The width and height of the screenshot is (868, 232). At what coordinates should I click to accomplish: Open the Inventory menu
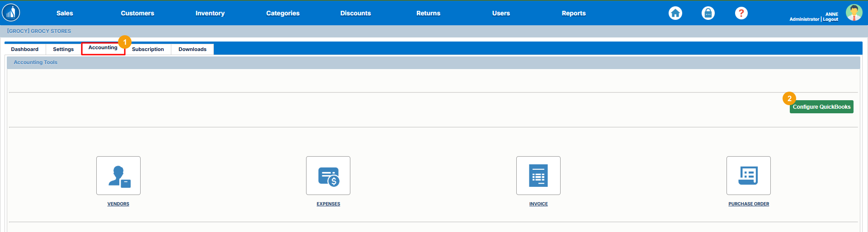click(210, 13)
